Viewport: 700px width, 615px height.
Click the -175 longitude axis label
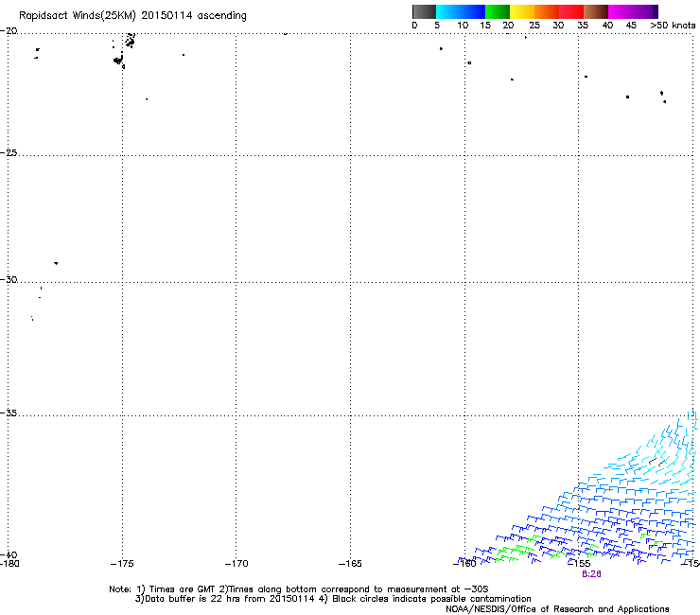[x=122, y=564]
